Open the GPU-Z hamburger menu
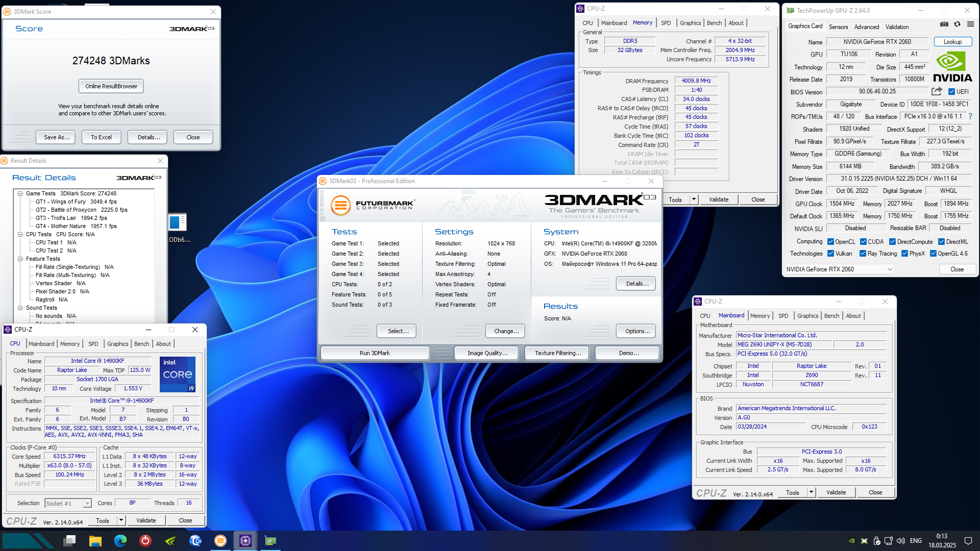The width and height of the screenshot is (980, 551). pyautogui.click(x=970, y=24)
